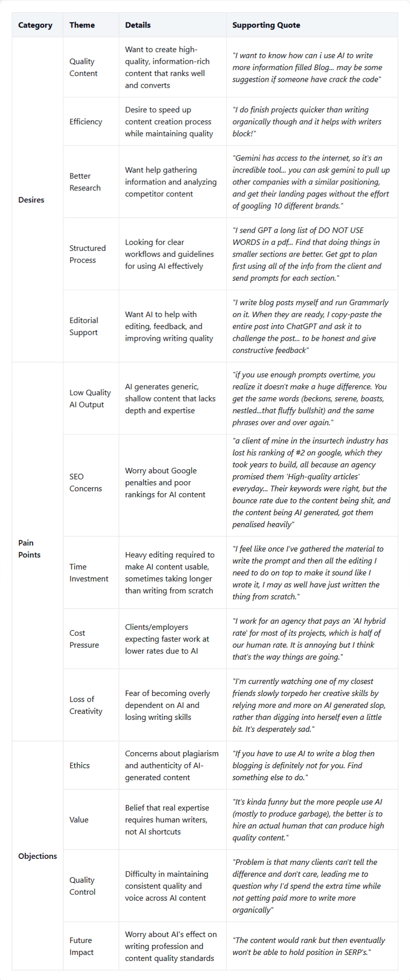
Task: Click the Details column header
Action: point(138,25)
